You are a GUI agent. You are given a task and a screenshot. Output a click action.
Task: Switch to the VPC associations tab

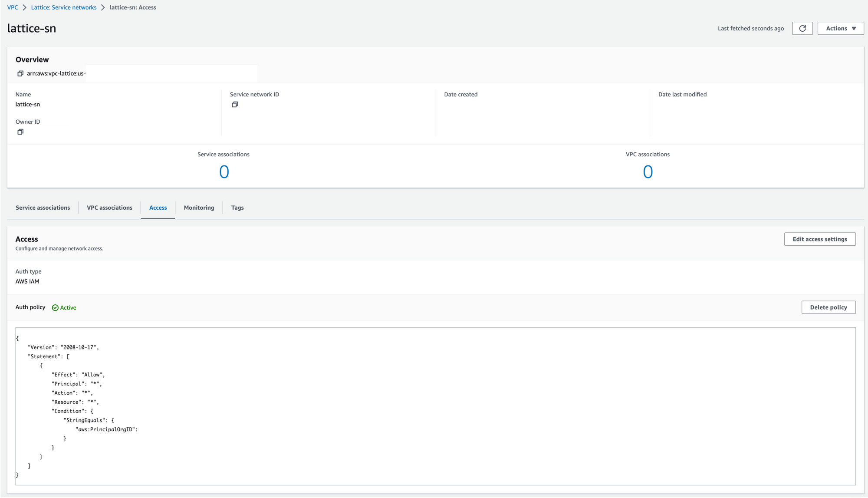coord(109,208)
